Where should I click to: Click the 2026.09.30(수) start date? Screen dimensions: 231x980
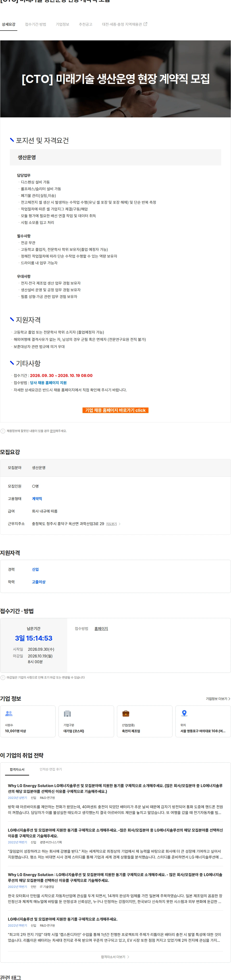click(x=41, y=649)
